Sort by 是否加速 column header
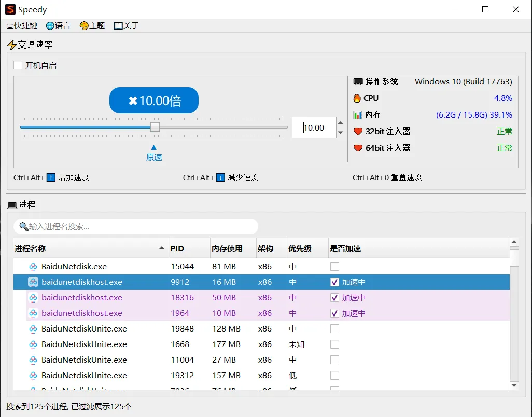The width and height of the screenshot is (532, 417). [419, 249]
